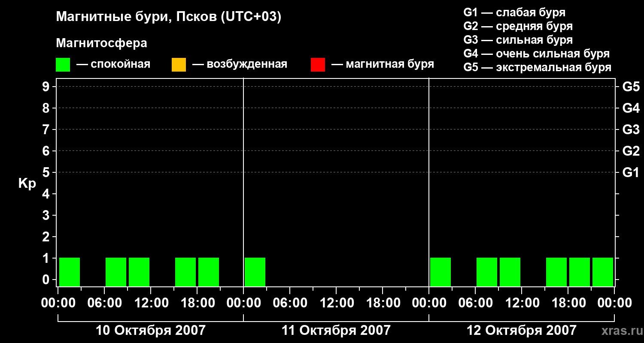Viewport: 644px width, 343px height.
Task: Click the G5 mark on the right axis
Action: (x=631, y=87)
